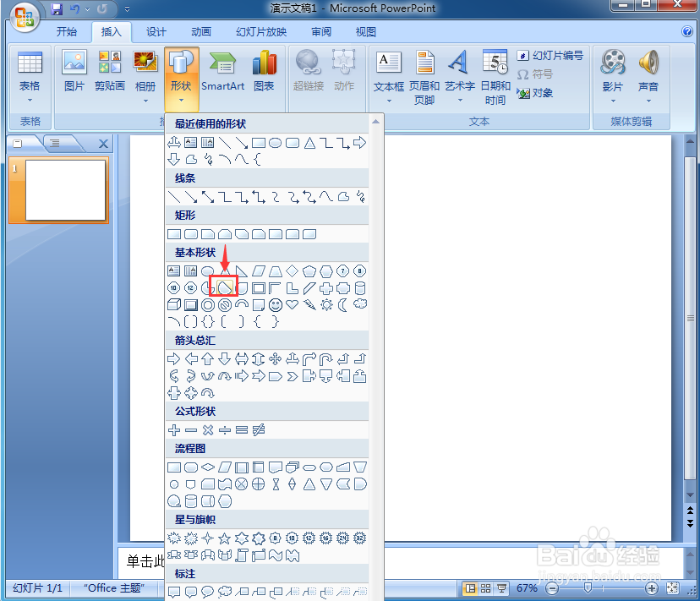This screenshot has height=601, width=700.
Task: Insert 页眉和页脚 header and footer
Action: pyautogui.click(x=424, y=77)
